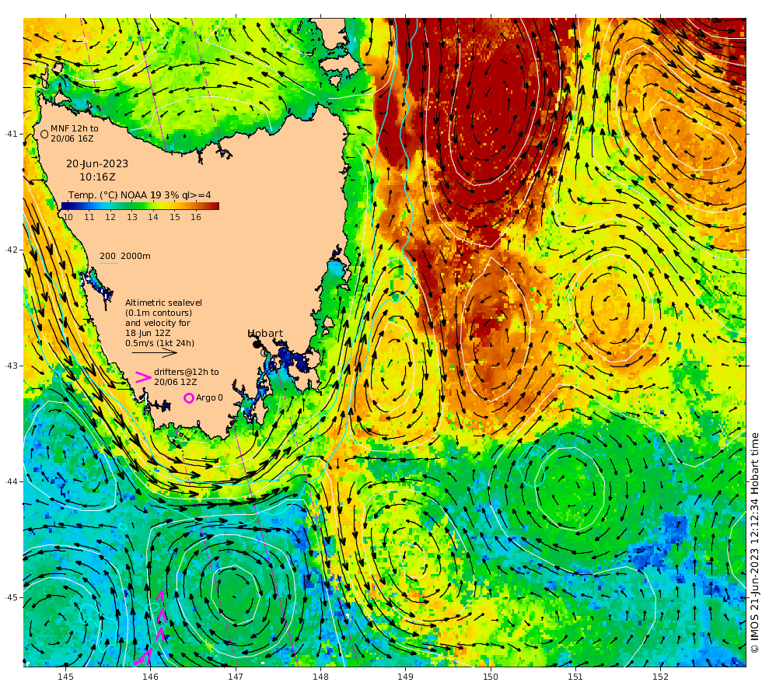The width and height of the screenshot is (762, 700).
Task: Click the latitude tick label -41
Action: pyautogui.click(x=11, y=134)
